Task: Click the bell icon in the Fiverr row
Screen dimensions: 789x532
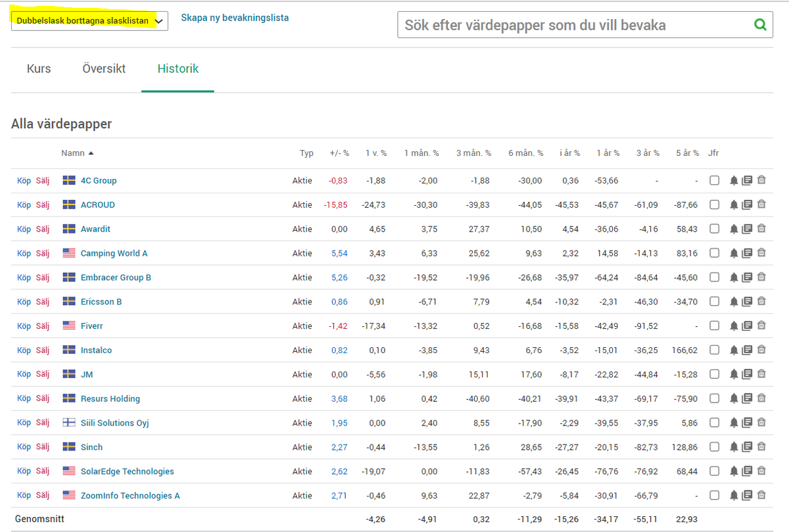Action: tap(734, 326)
